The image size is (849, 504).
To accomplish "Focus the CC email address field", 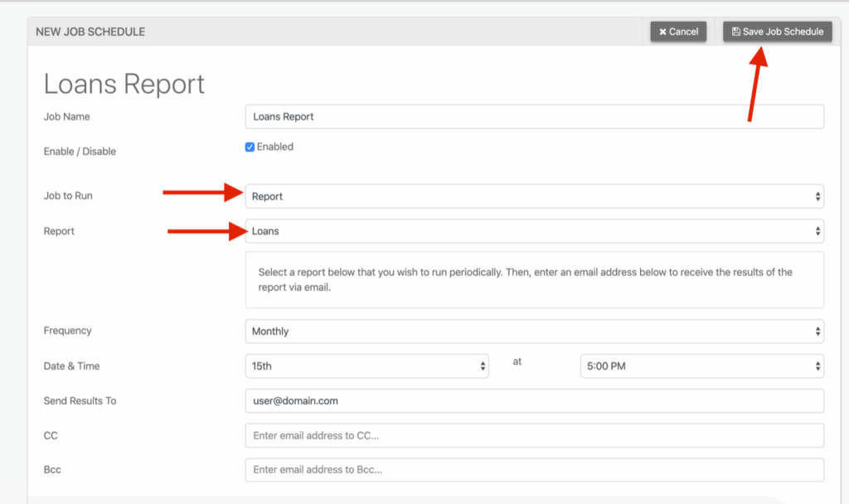I will pyautogui.click(x=534, y=435).
